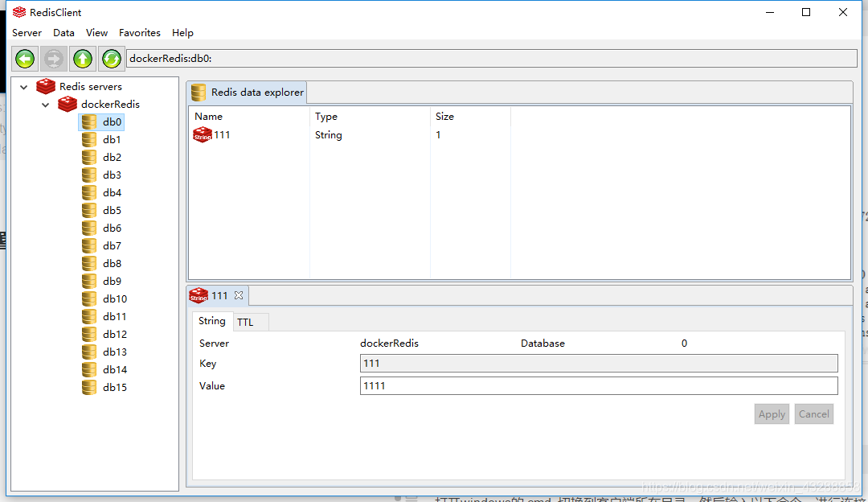The image size is (868, 502).
Task: Click the db7 database cylinder icon
Action: (x=89, y=246)
